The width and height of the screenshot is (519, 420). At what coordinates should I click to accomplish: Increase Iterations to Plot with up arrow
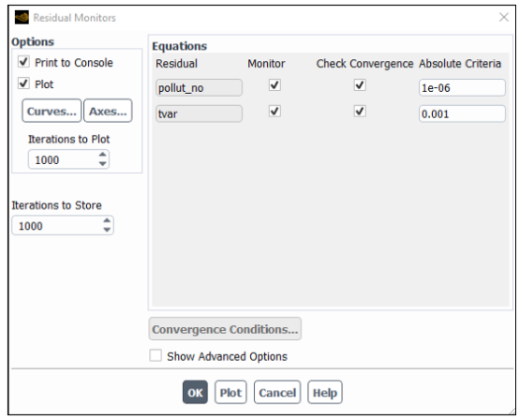click(103, 155)
